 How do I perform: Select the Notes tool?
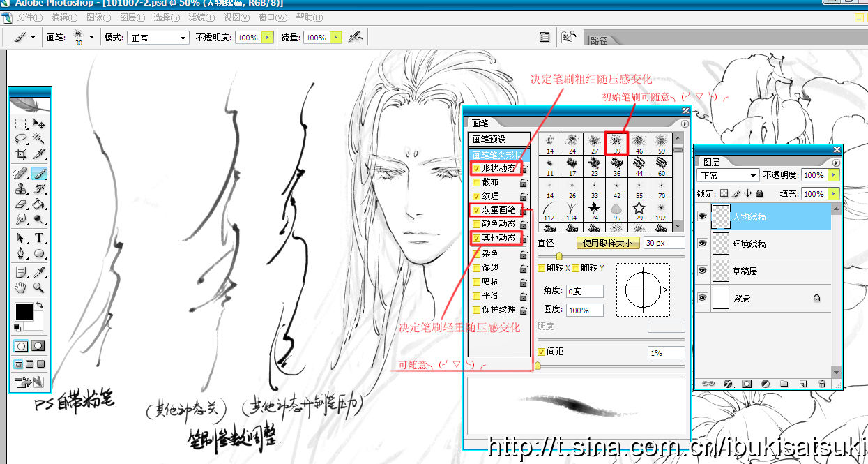pos(21,271)
